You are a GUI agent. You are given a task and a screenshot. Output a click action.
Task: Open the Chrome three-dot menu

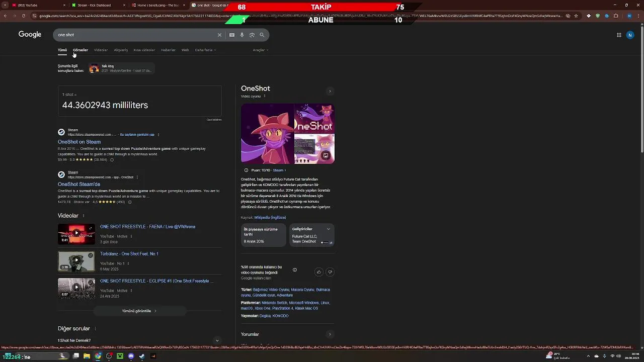click(x=638, y=16)
